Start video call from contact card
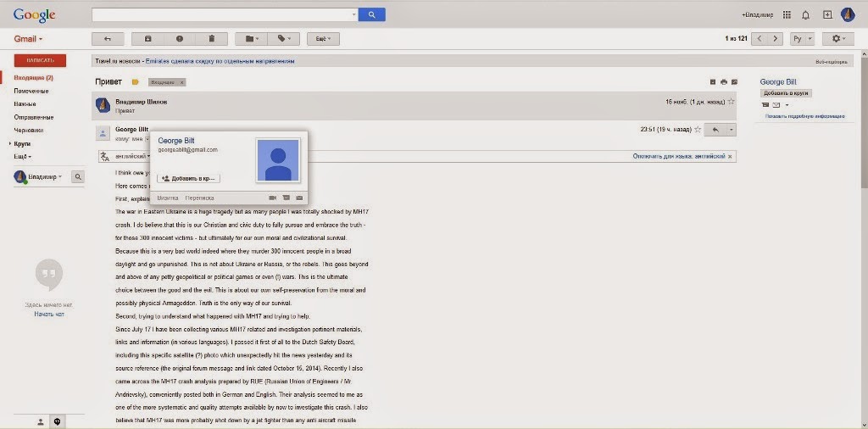 point(272,198)
